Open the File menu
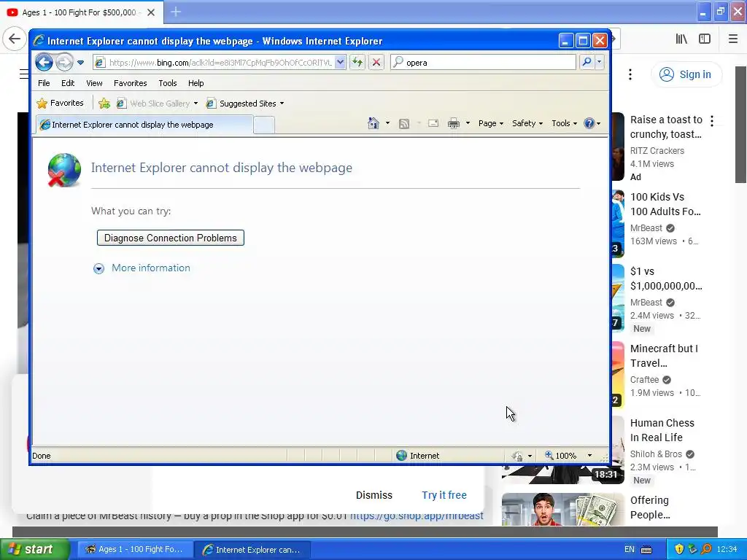 coord(44,83)
